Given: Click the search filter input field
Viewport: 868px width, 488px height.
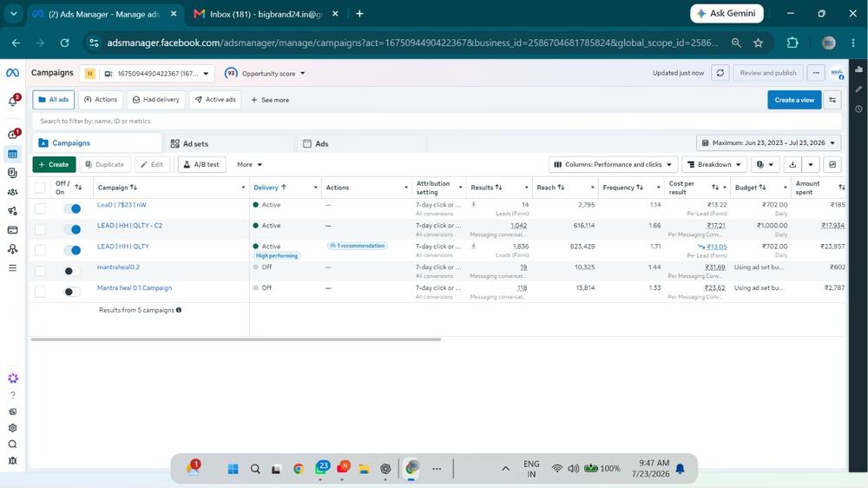Looking at the screenshot, I should 437,121.
